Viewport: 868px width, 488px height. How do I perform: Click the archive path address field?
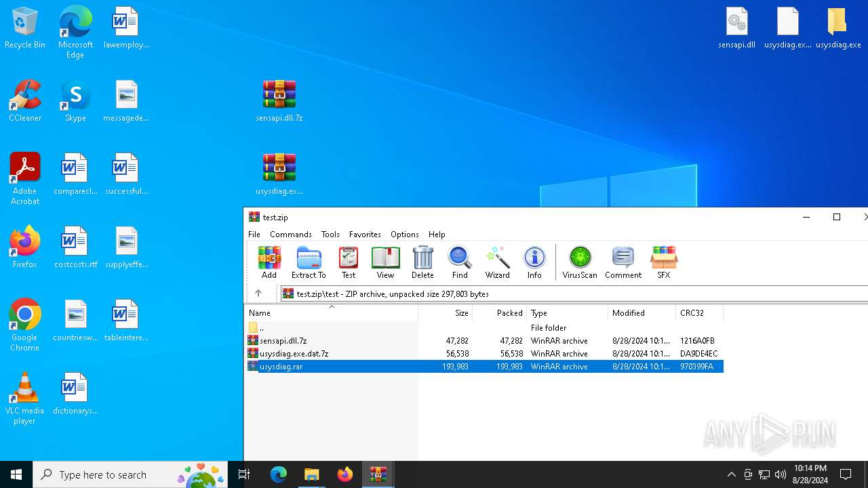click(574, 293)
